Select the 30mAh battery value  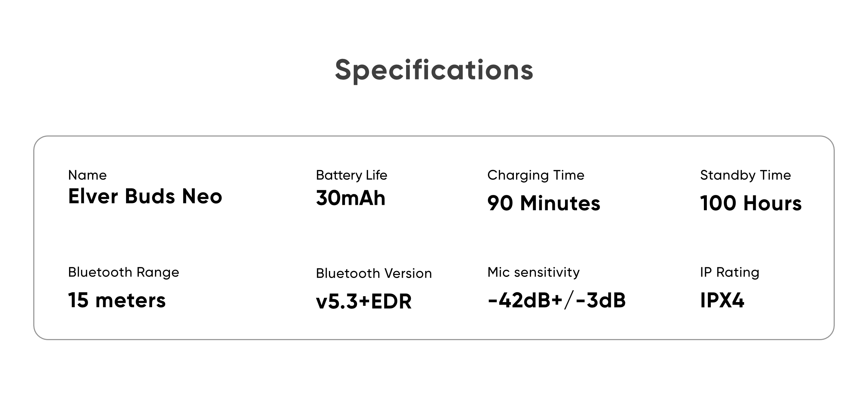point(350,198)
